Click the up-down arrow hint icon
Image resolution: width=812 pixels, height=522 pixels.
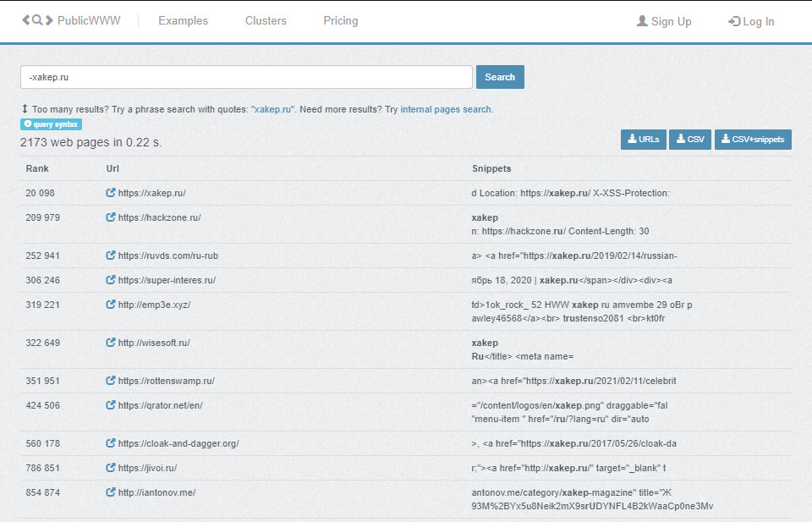click(25, 109)
